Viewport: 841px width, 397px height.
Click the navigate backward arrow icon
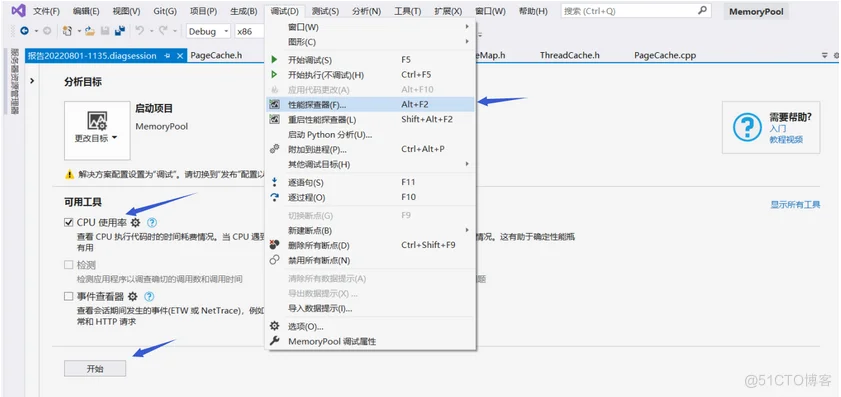click(24, 31)
